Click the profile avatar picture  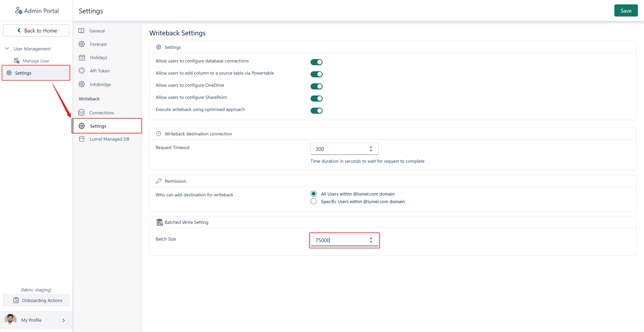tap(10, 320)
